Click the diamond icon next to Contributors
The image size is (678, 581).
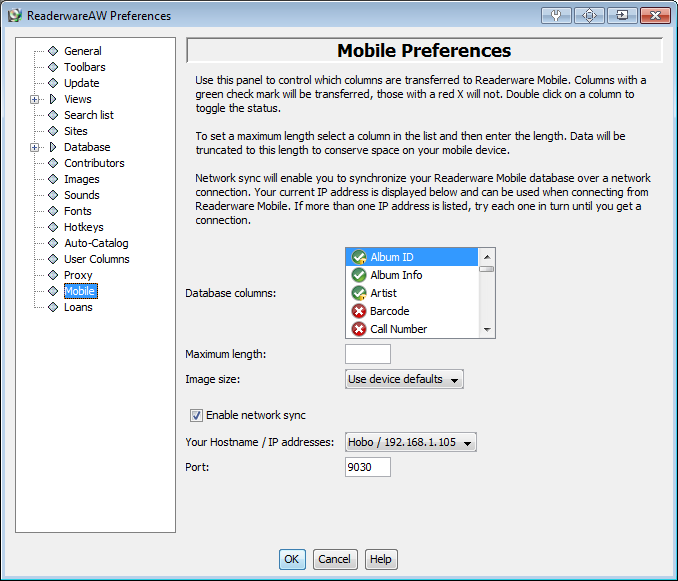pos(53,163)
